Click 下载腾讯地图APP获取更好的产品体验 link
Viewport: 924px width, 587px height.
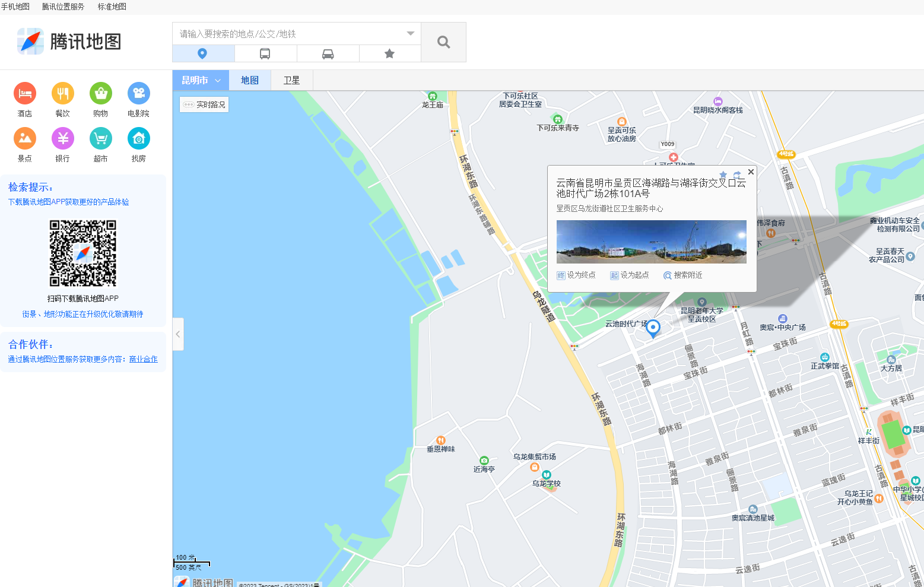click(69, 202)
